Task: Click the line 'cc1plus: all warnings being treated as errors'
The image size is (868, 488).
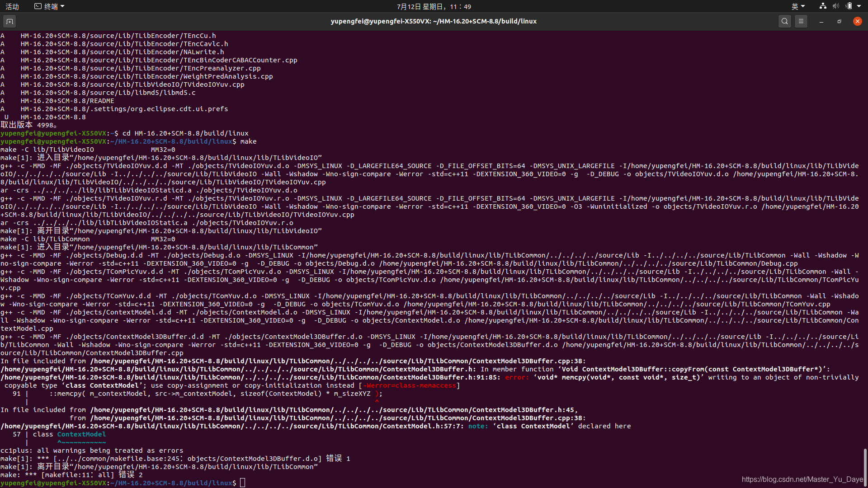Action: [x=92, y=450]
